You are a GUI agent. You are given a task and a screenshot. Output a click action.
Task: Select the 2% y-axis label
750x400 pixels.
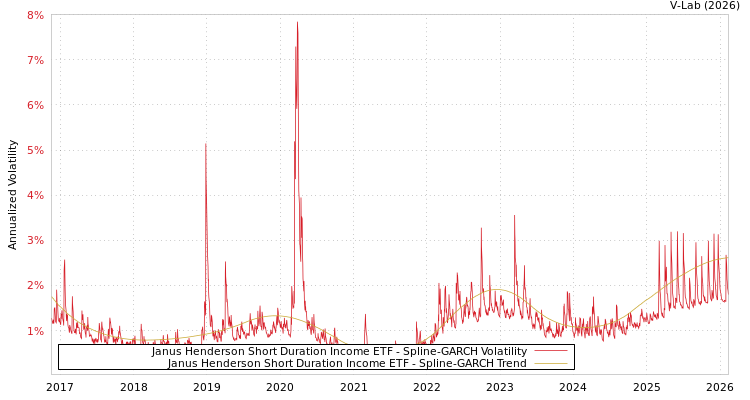click(x=35, y=286)
